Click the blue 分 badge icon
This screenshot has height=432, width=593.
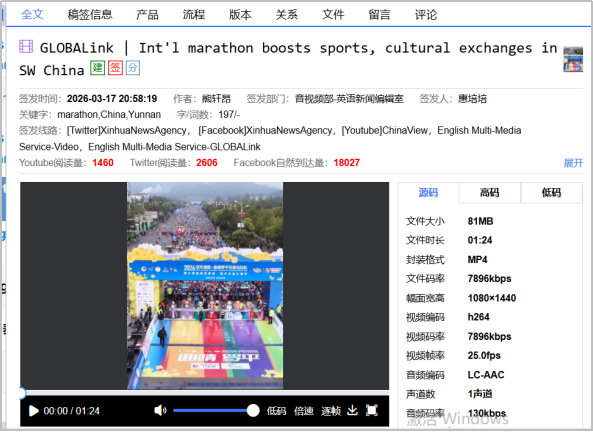[133, 68]
